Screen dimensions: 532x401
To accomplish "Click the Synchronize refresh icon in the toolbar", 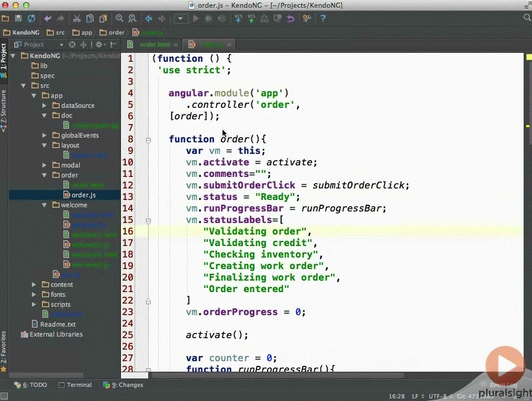I will pyautogui.click(x=31, y=18).
